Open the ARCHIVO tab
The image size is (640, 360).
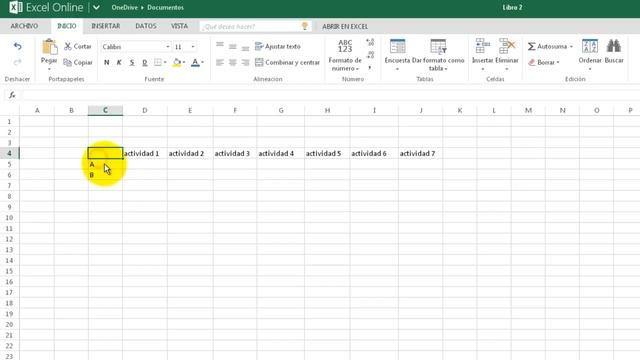click(x=24, y=26)
